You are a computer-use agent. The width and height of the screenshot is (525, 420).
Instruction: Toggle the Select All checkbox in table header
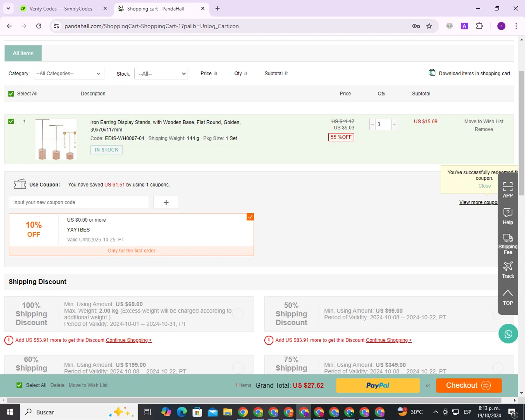click(x=11, y=94)
